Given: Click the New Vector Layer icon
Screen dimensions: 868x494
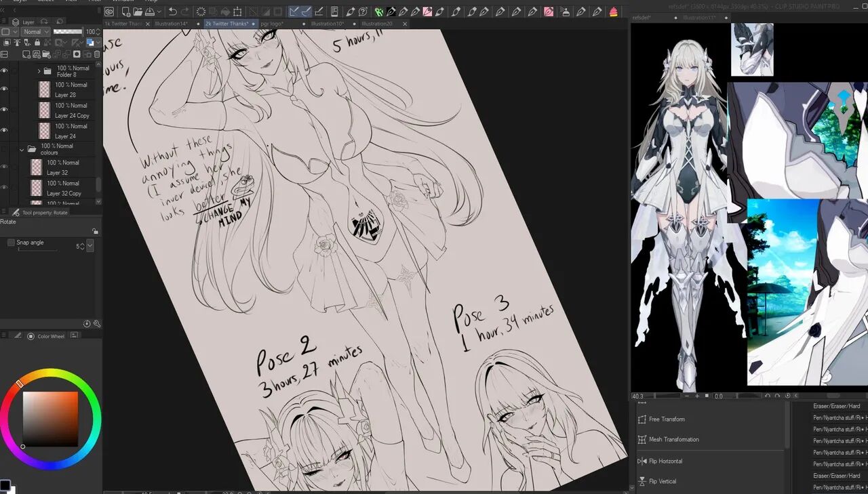Looking at the screenshot, I should 36,54.
